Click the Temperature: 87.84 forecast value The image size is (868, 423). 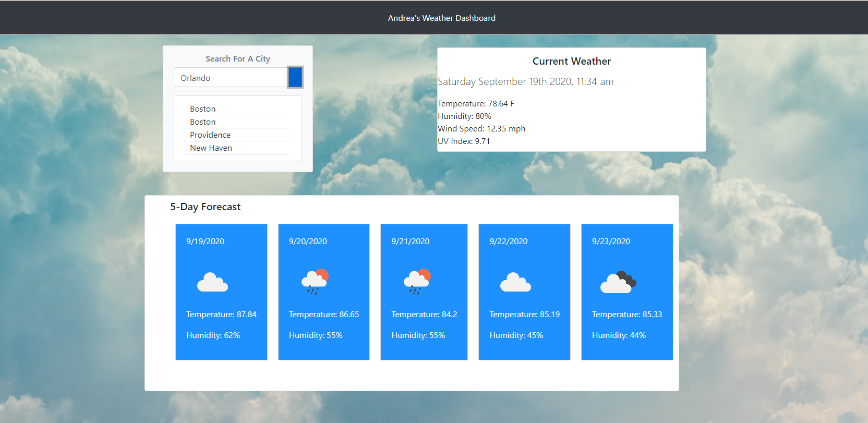point(221,314)
